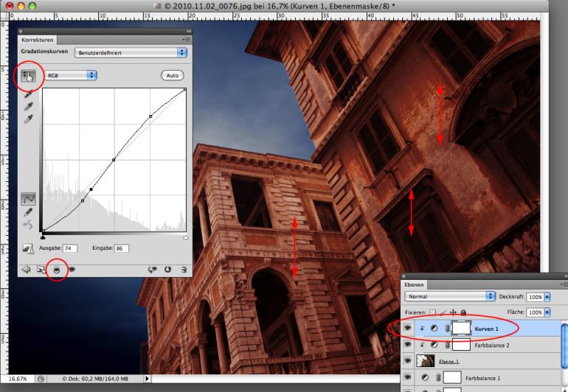
Task: Hide the Kurven 1 layer
Action: (x=408, y=329)
